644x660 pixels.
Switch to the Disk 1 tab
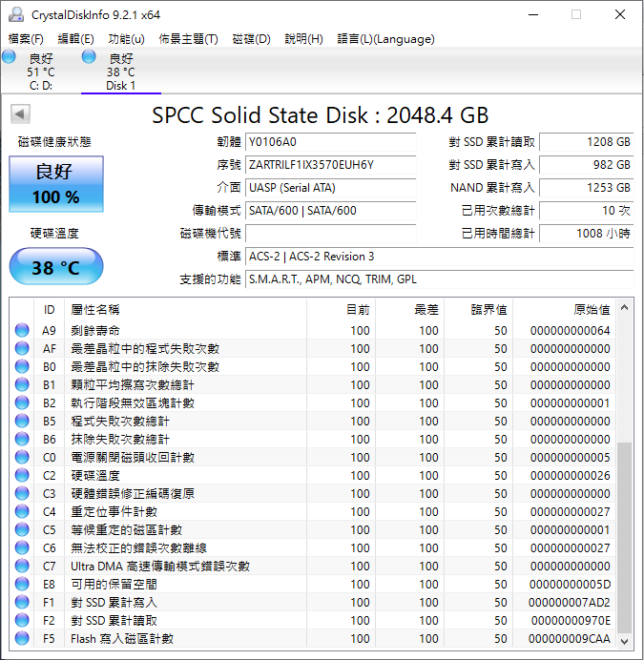tap(120, 72)
